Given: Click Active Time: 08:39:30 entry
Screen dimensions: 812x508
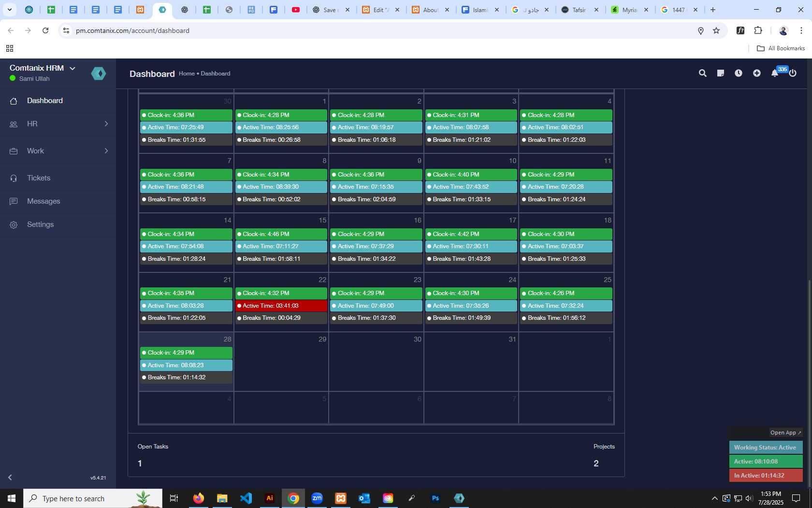Looking at the screenshot, I should coord(281,187).
